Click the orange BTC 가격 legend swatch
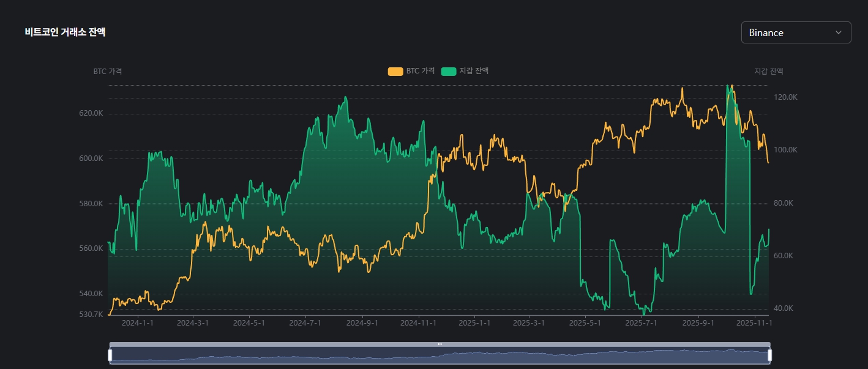Screen dimensions: 868x369 click(395, 72)
